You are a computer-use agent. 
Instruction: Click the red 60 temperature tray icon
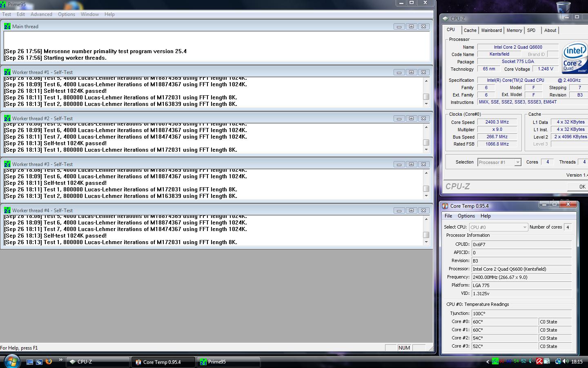[502, 361]
